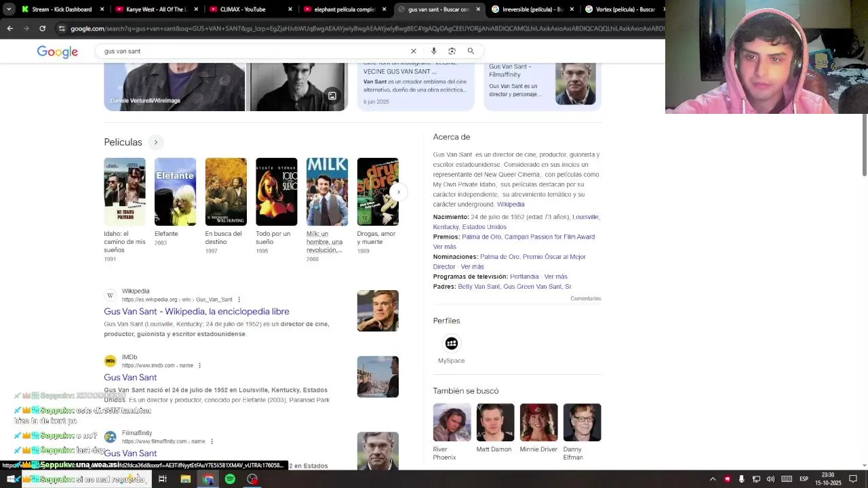Open volume control in system tray

770,479
